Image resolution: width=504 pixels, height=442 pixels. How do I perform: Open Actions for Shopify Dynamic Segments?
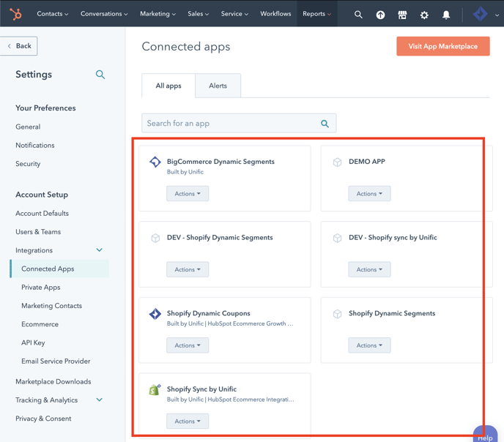(x=369, y=345)
